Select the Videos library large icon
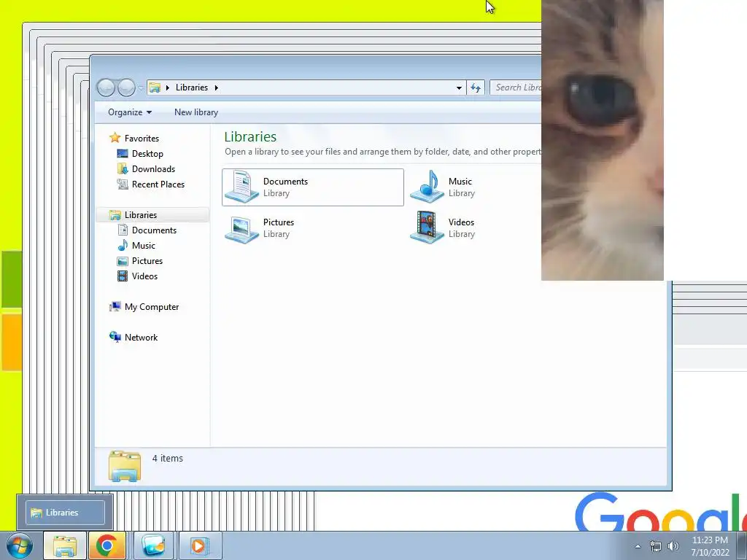747x560 pixels. point(427,227)
